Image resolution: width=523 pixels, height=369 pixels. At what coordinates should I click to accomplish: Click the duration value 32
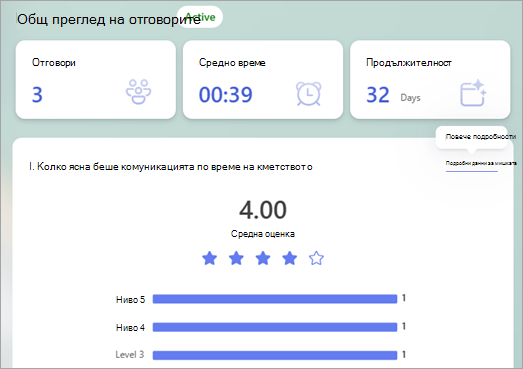[x=378, y=95]
